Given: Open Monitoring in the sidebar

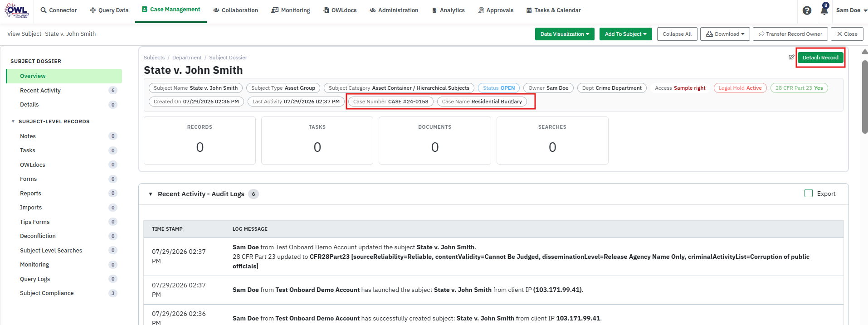Looking at the screenshot, I should tap(64, 265).
